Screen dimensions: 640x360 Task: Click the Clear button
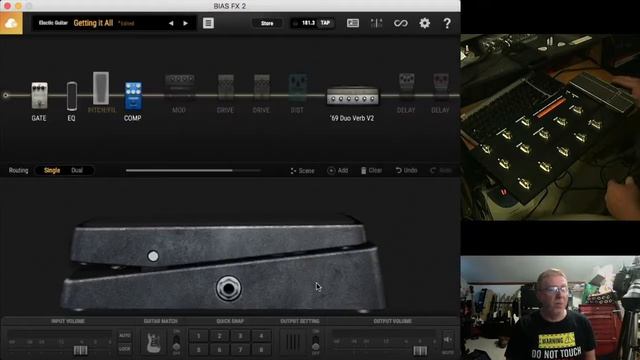point(371,171)
